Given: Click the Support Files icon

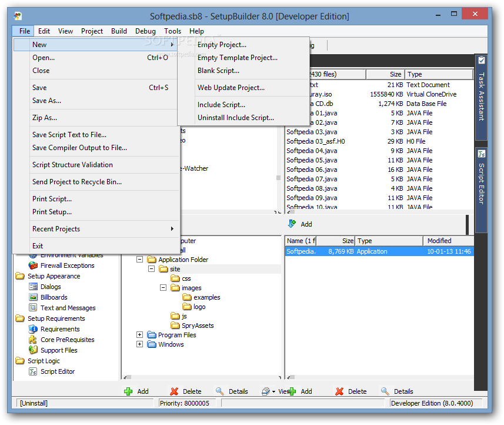Looking at the screenshot, I should tap(33, 350).
